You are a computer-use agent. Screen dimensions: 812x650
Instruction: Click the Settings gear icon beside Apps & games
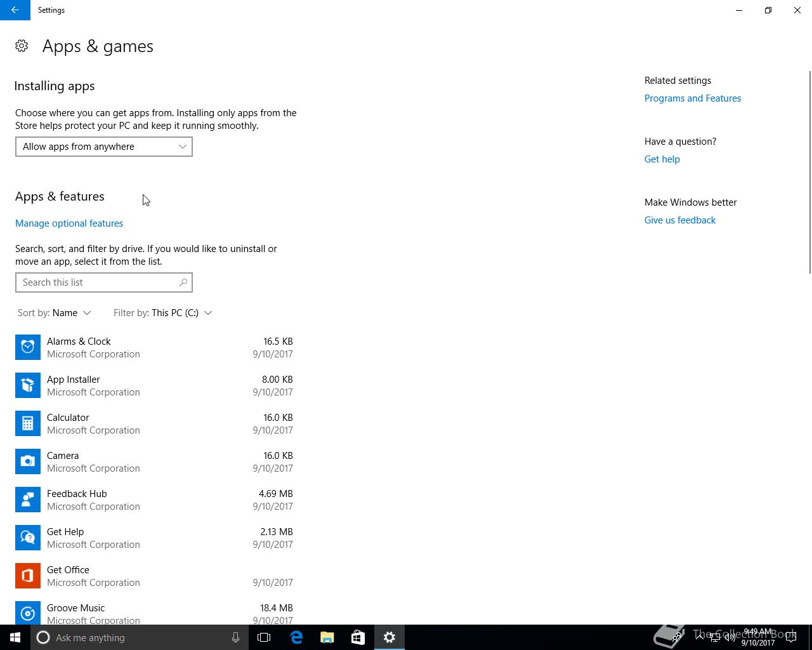click(x=22, y=46)
